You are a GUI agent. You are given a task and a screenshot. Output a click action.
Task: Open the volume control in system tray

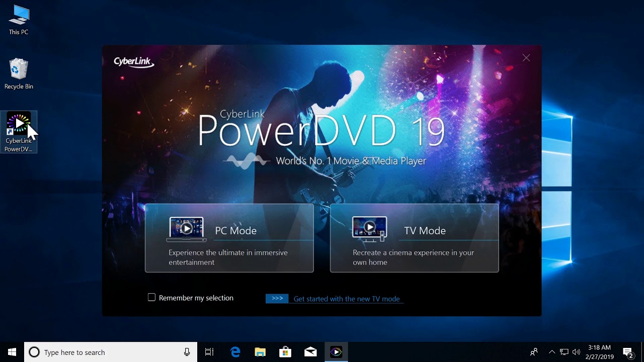coord(576,352)
